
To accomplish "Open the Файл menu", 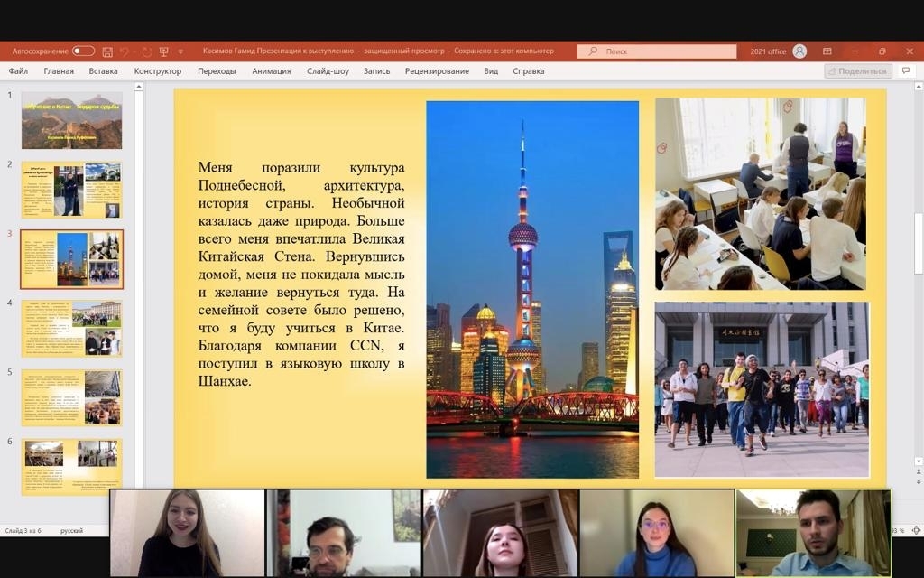I will click(18, 71).
